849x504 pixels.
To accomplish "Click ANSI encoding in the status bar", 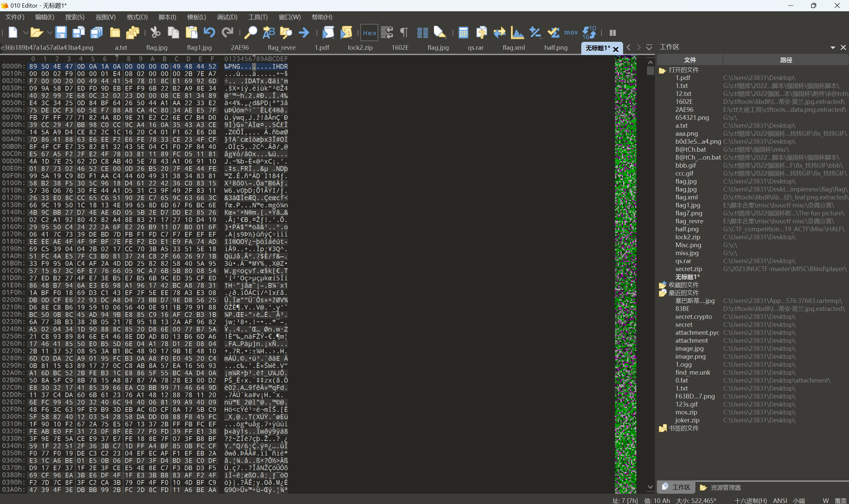I will tap(780, 501).
